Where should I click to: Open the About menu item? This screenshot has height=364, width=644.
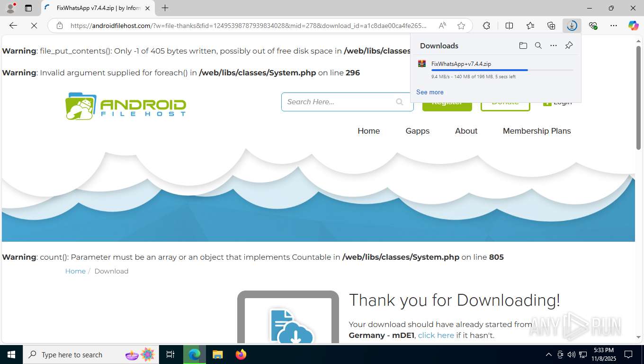point(466,131)
